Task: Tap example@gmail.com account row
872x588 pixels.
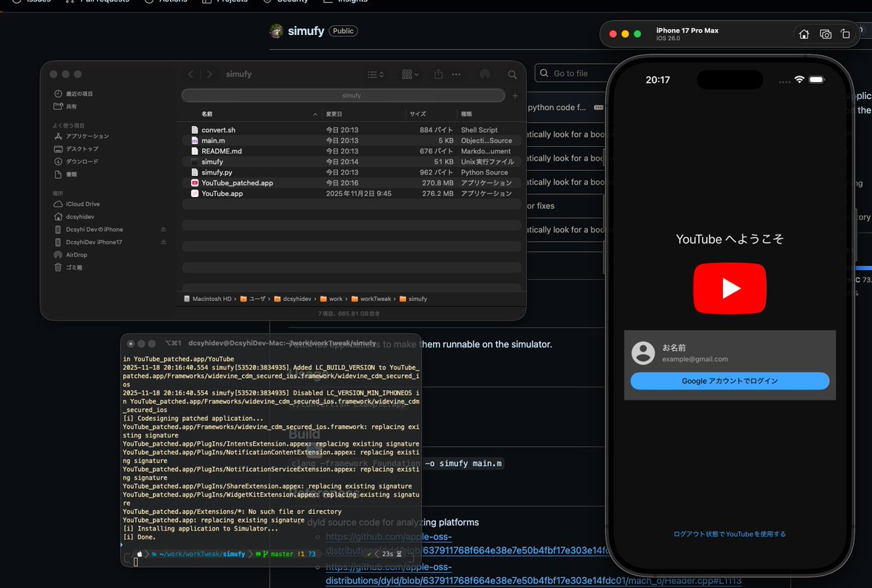Action: click(730, 353)
